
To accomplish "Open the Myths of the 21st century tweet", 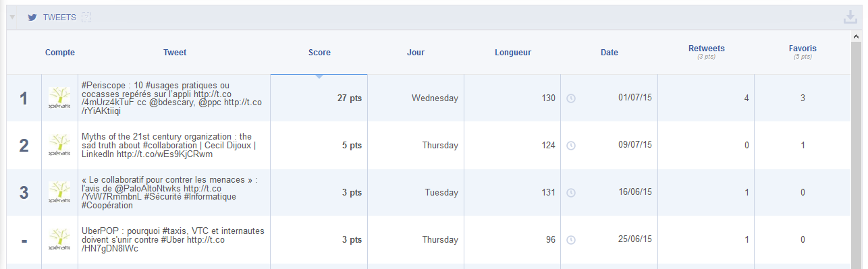I will click(169, 146).
